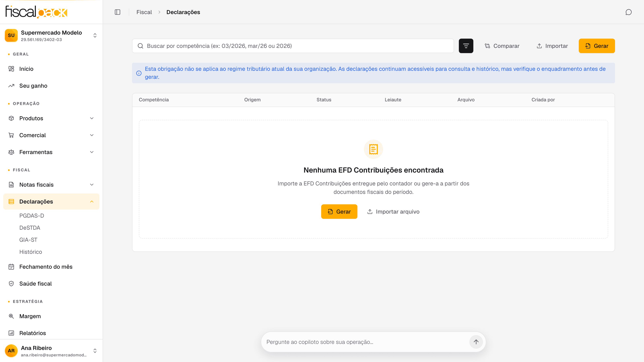Click Importar arquivo in empty state
Viewport: 644px width, 362px height.
pyautogui.click(x=393, y=212)
